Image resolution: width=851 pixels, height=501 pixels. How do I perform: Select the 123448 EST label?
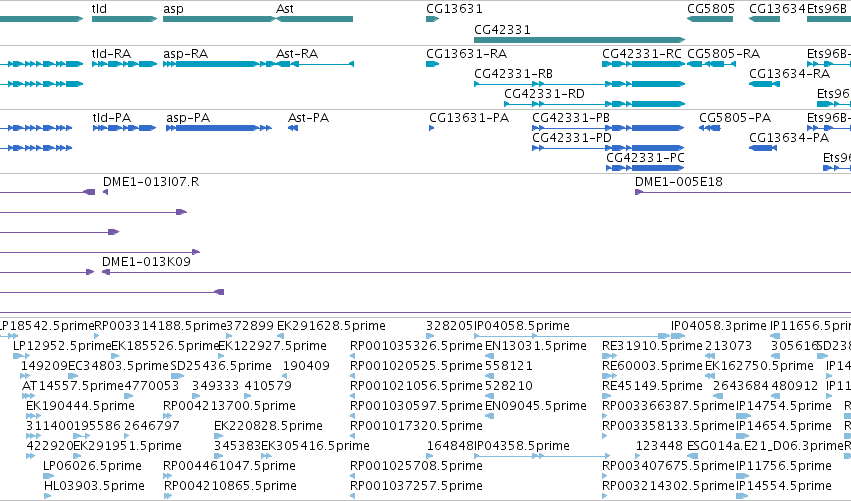659,446
